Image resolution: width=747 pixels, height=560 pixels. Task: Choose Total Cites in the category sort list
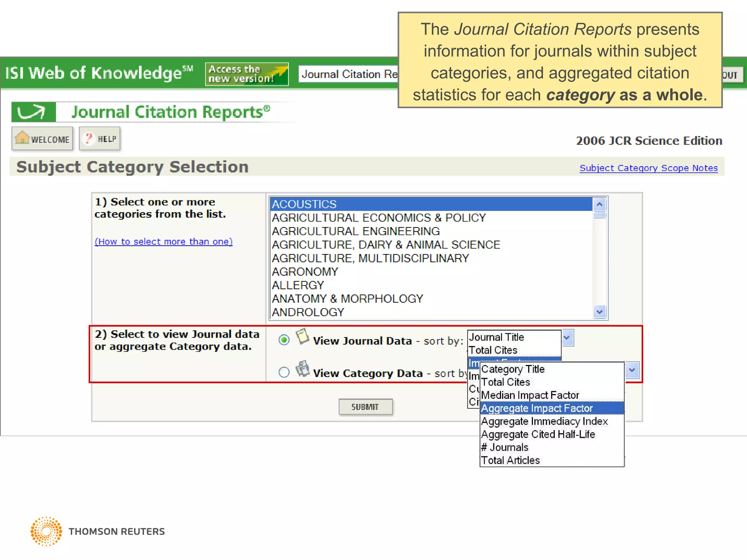click(552, 382)
